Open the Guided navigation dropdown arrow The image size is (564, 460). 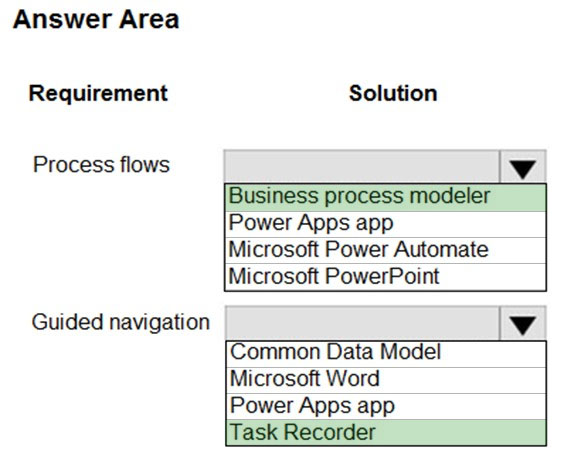[x=523, y=323]
